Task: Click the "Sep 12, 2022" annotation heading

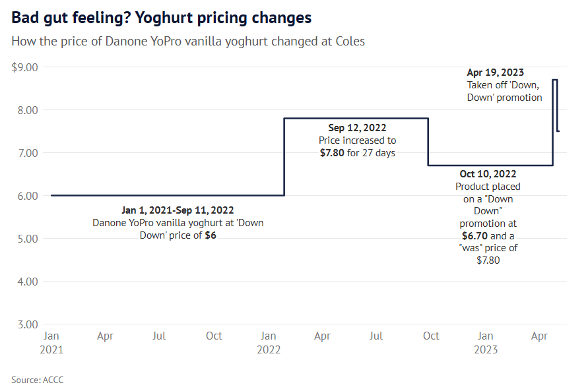Action: [357, 128]
